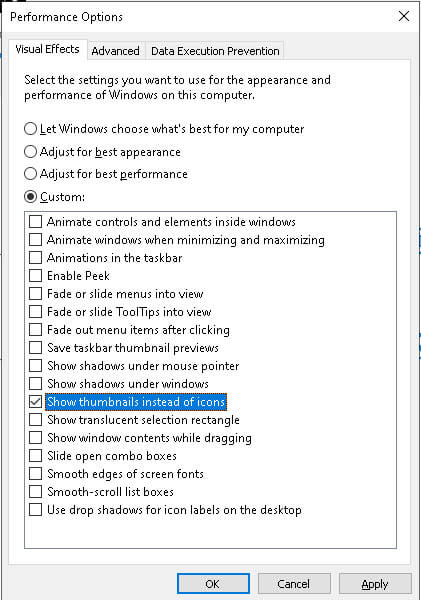Screen dimensions: 421x600
Task: Open the Advanced tab
Action: click(x=115, y=51)
